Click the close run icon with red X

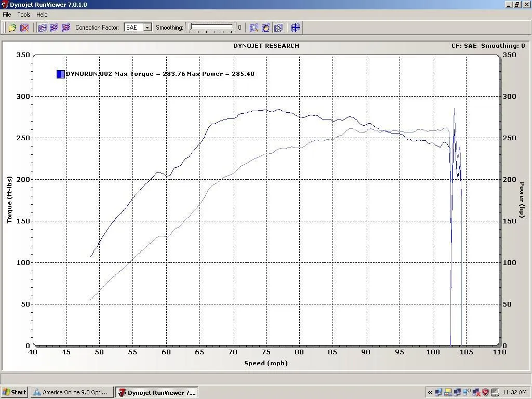click(x=24, y=28)
